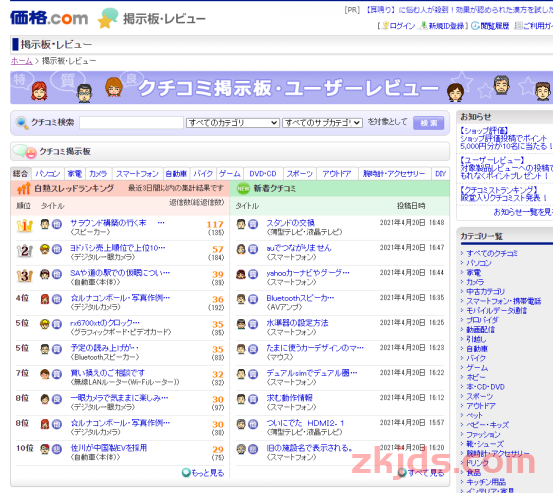Click the 価格.com logo
Image resolution: width=554 pixels, height=493 pixels.
[x=49, y=18]
